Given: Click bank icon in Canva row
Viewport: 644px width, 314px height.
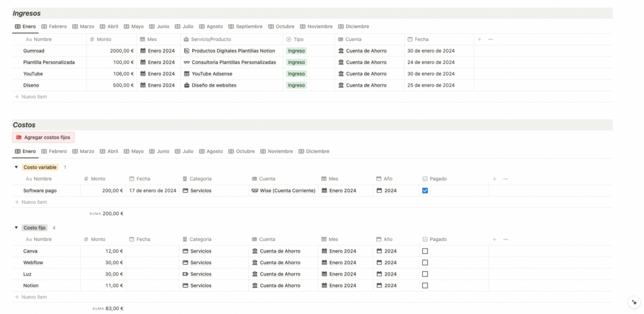Looking at the screenshot, I should [x=254, y=251].
